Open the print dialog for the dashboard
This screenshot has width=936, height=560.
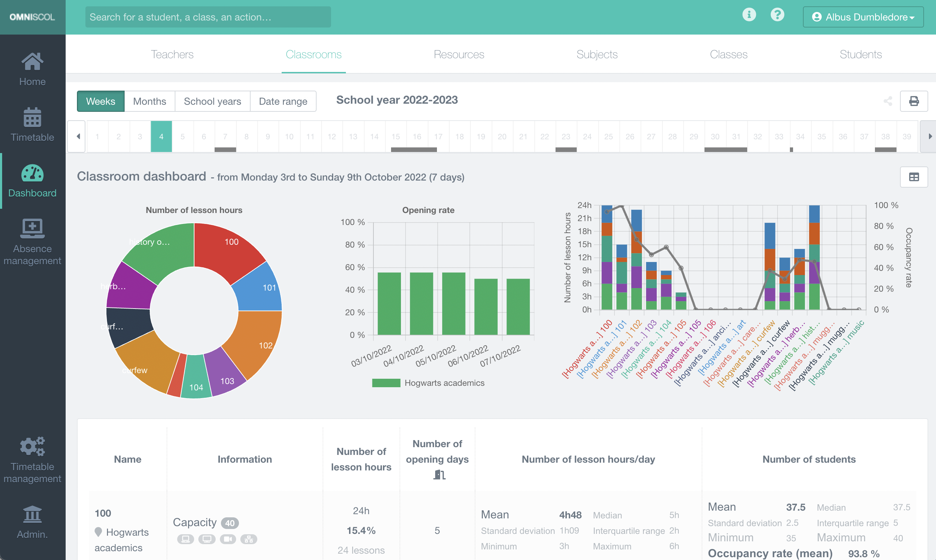click(914, 101)
